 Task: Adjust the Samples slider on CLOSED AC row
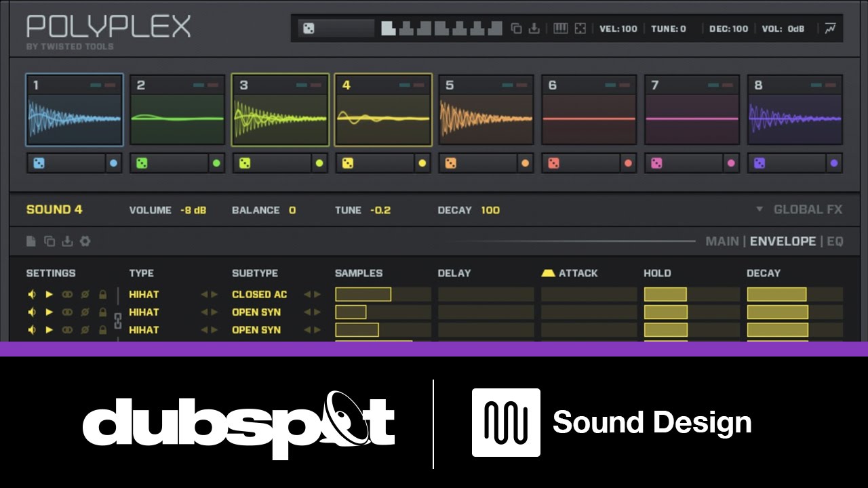coord(383,294)
